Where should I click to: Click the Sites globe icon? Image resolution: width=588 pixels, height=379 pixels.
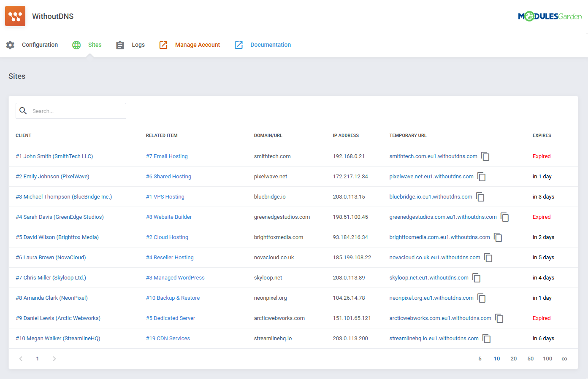[x=76, y=45]
